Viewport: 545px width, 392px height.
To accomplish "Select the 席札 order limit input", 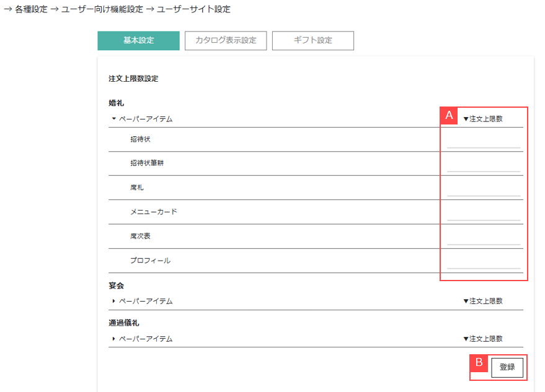I will [483, 189].
